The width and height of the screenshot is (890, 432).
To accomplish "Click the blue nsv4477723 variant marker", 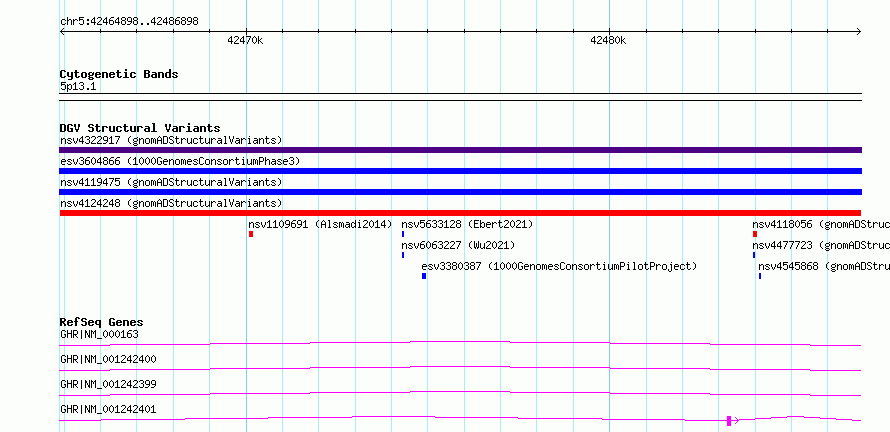I will 754,255.
